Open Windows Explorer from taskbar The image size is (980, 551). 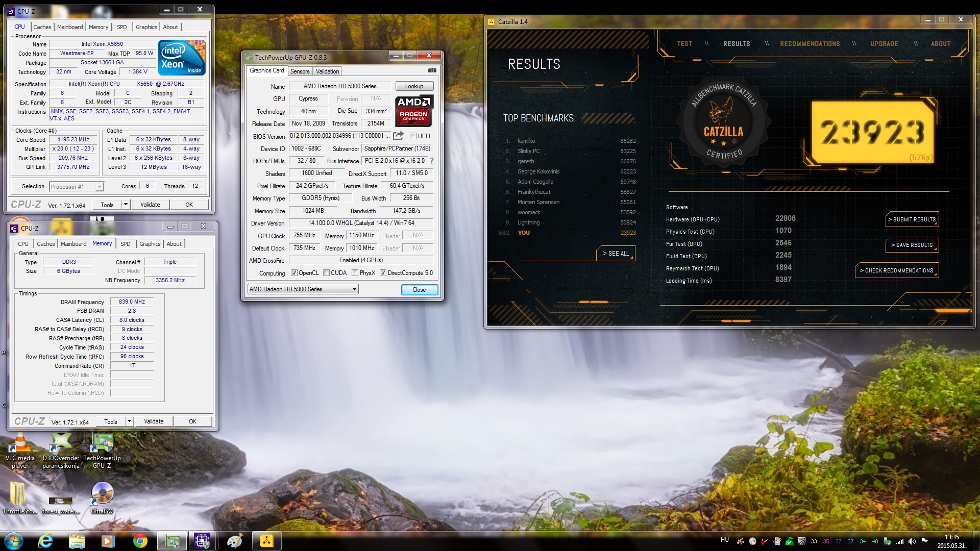click(x=77, y=541)
